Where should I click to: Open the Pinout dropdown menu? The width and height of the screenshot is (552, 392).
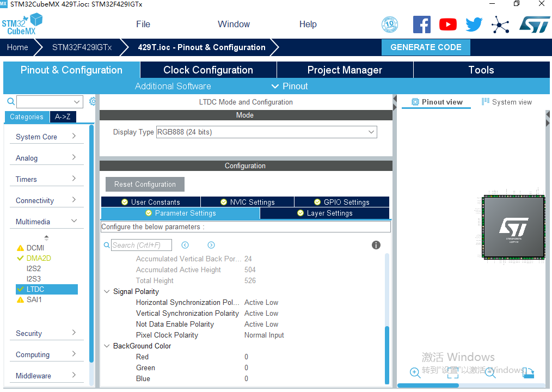(290, 86)
